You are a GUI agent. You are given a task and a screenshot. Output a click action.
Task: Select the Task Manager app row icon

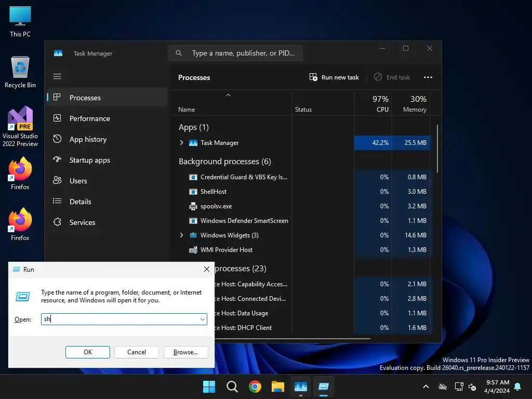tap(193, 143)
